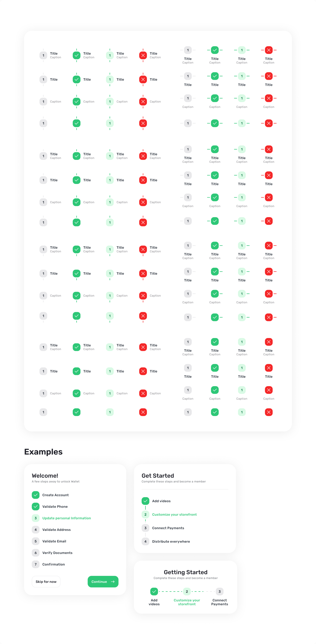Screen dimensions: 316x644
Task: Click step 3 badge left of Connect Payments
Action: (145, 528)
